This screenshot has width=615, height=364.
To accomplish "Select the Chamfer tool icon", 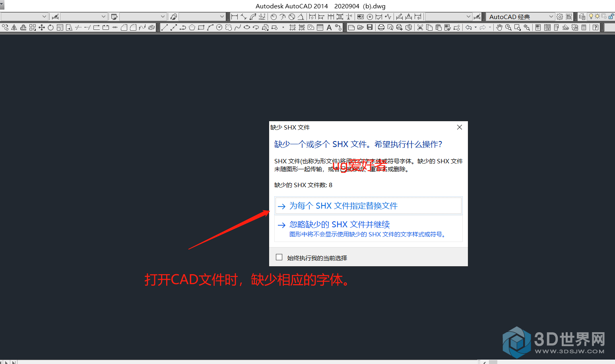I will 124,27.
